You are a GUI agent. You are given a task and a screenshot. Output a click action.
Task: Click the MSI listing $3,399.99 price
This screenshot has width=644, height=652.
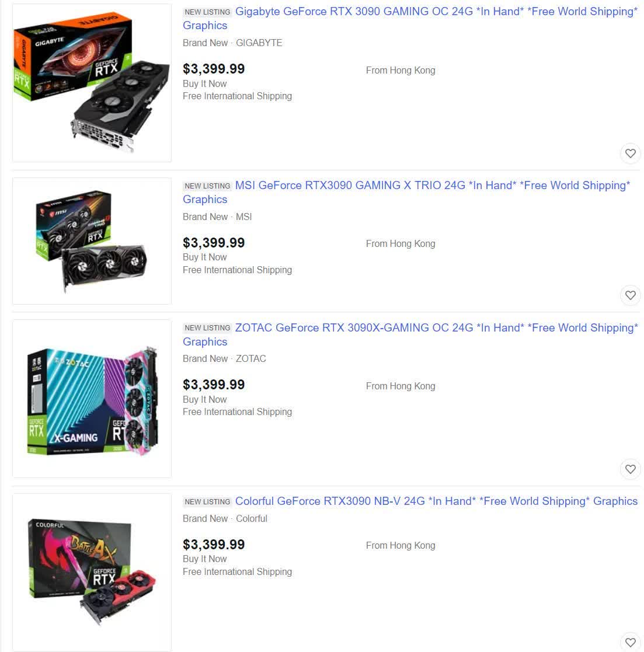point(214,242)
